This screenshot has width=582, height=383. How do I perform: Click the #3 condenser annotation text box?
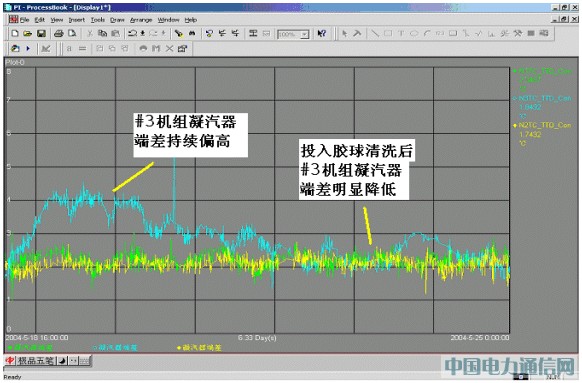click(190, 135)
